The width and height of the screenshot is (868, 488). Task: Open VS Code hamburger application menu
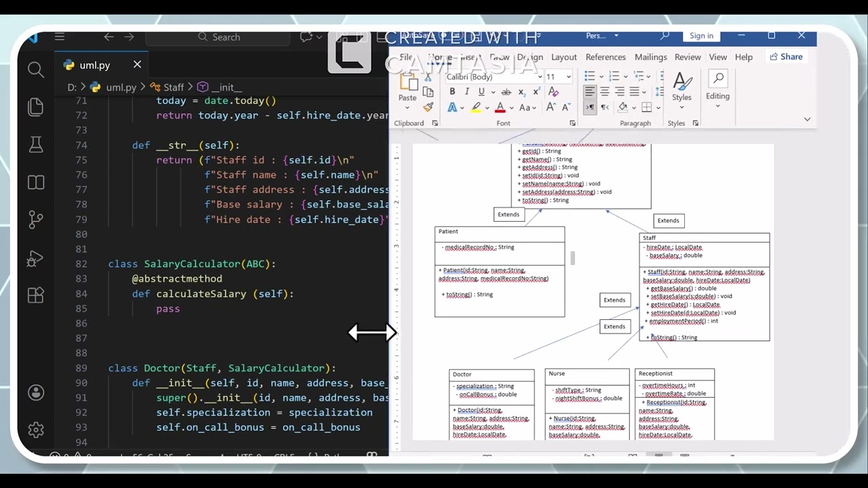(60, 37)
